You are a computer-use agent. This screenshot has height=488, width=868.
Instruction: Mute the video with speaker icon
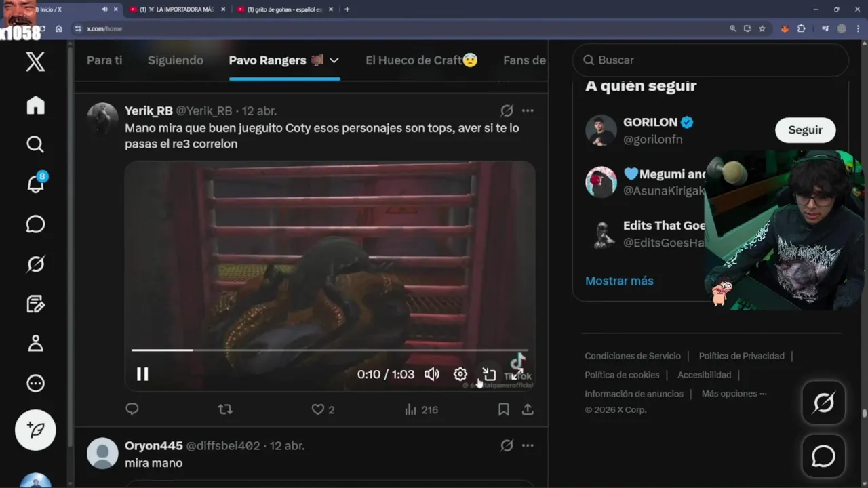coord(432,374)
